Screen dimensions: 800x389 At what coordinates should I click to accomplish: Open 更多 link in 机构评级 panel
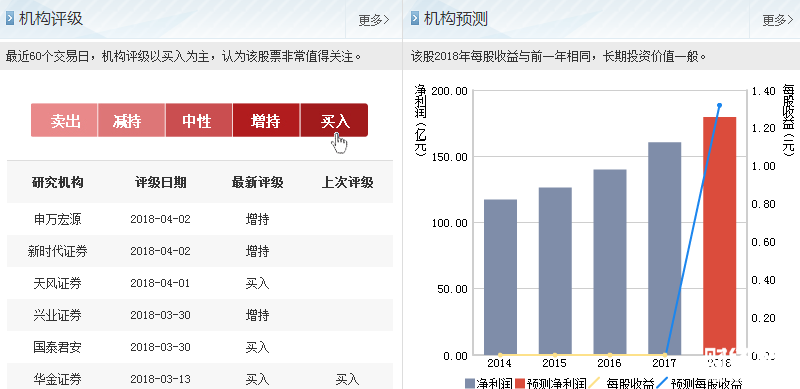tap(373, 20)
